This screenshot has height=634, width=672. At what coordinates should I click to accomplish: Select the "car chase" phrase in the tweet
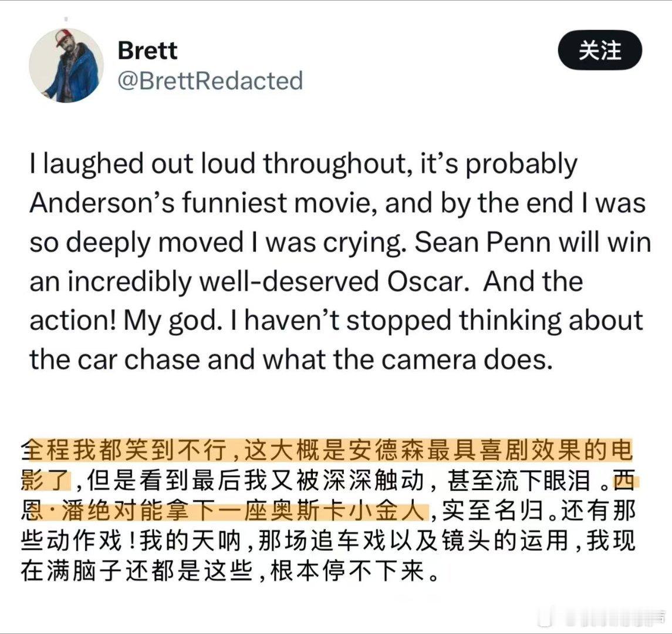tap(138, 360)
